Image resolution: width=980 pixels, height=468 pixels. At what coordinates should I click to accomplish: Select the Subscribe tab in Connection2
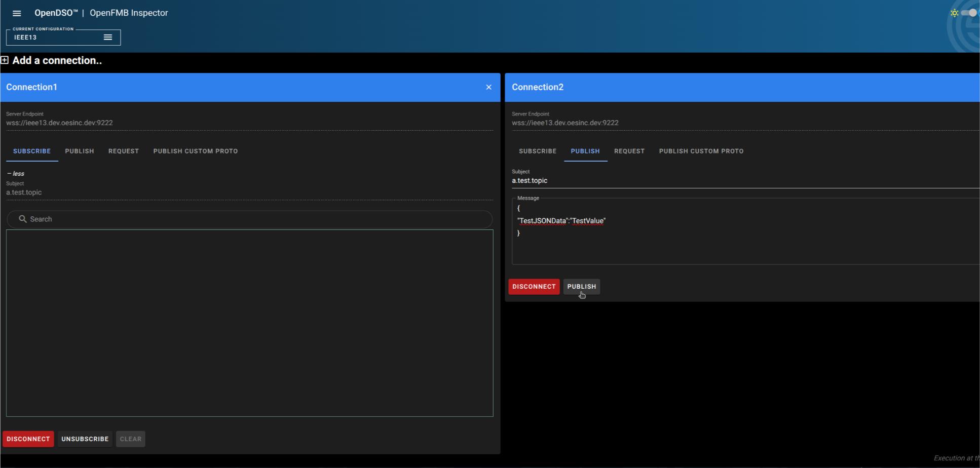[x=538, y=151]
